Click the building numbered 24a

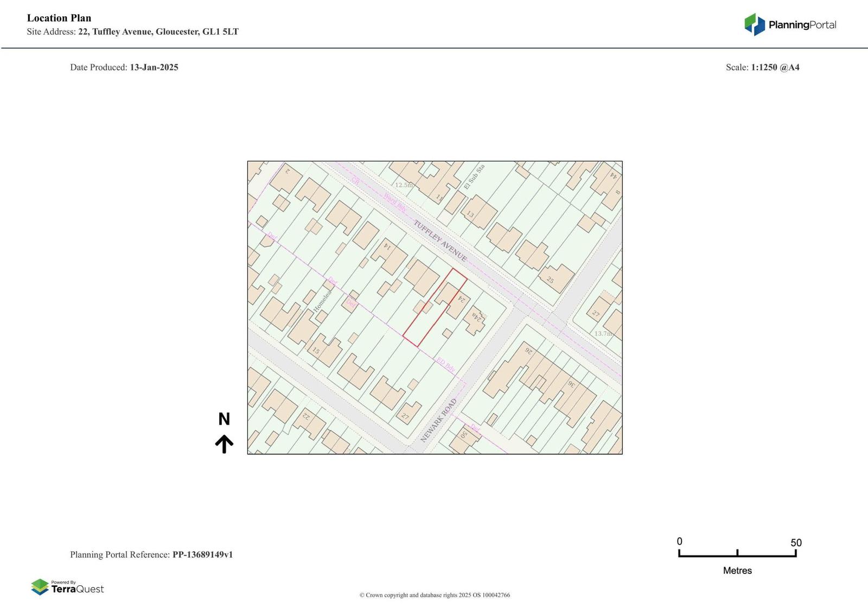(x=475, y=321)
